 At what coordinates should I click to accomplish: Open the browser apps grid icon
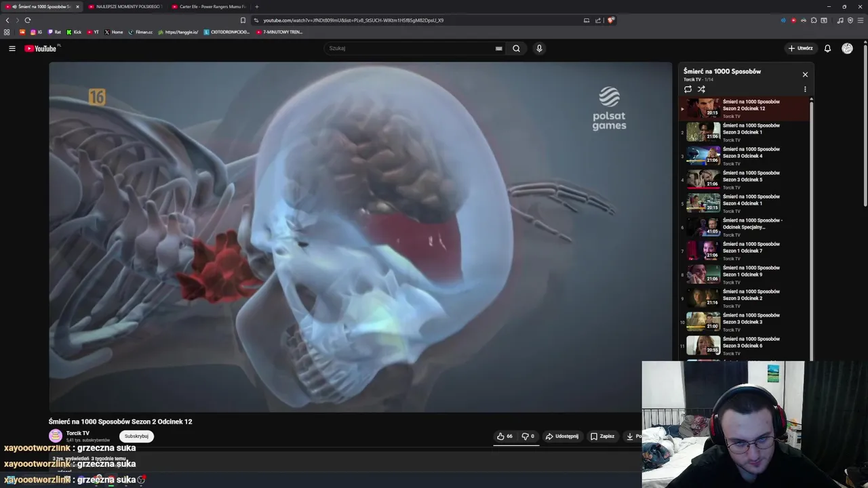coord(7,32)
